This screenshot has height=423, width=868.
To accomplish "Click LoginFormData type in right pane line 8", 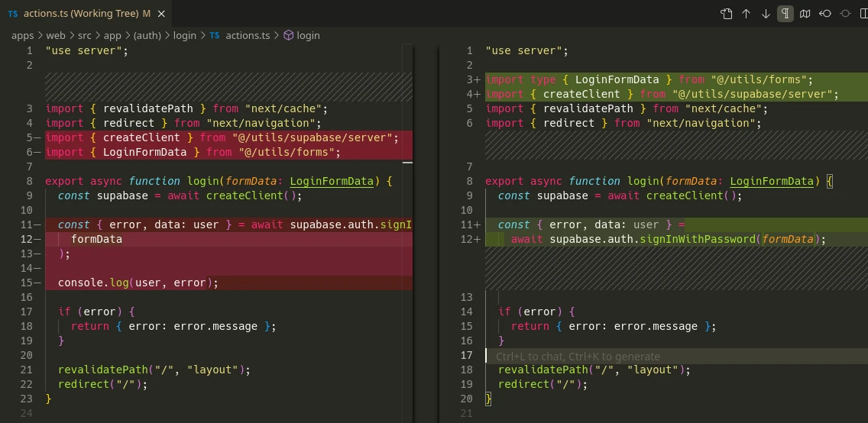I will (772, 181).
